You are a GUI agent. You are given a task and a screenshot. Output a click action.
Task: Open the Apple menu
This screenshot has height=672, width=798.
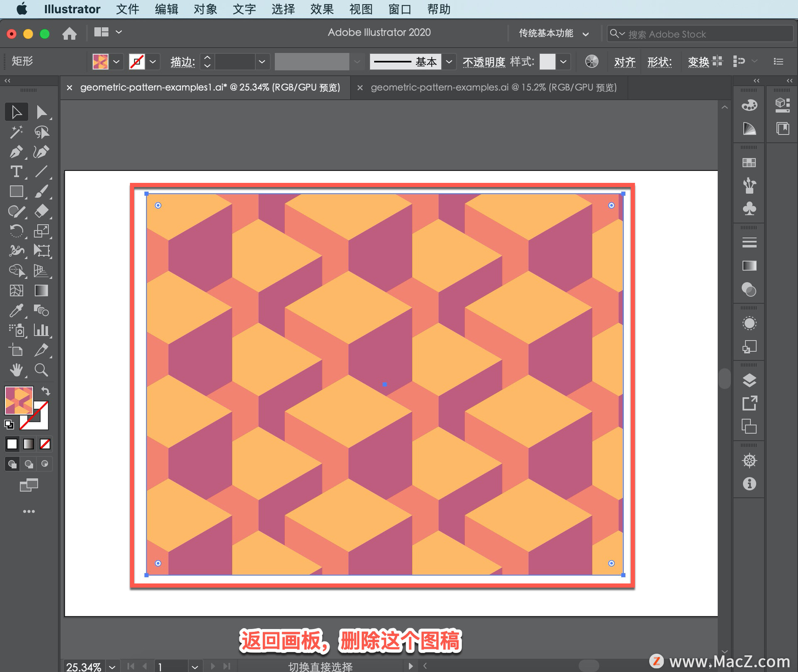click(22, 9)
